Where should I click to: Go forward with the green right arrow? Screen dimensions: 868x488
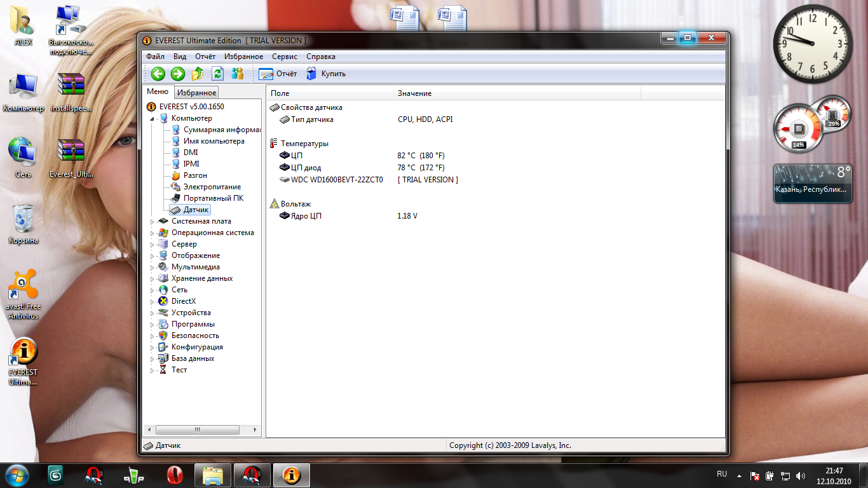pyautogui.click(x=178, y=74)
